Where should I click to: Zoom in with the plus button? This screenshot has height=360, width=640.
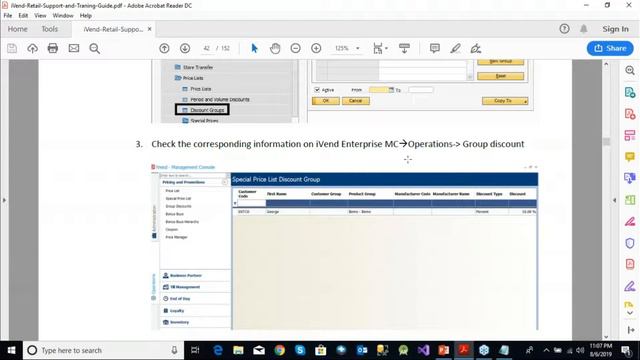pos(316,48)
